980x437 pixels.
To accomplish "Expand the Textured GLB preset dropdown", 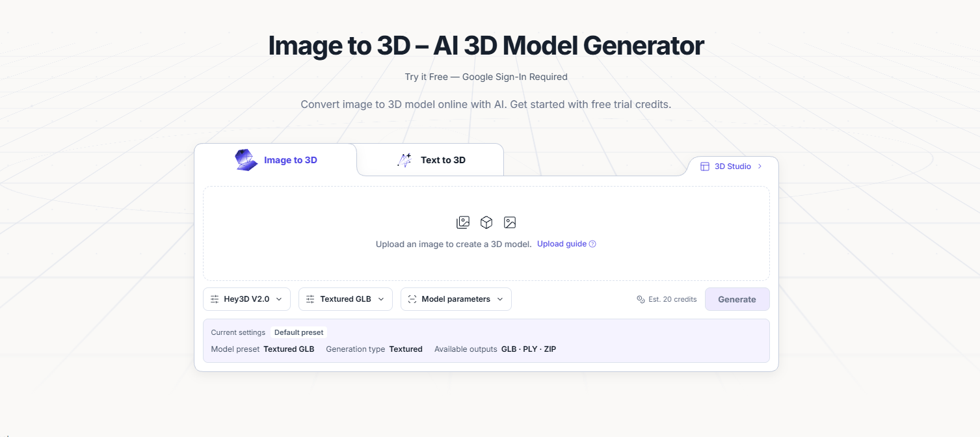I will [x=346, y=299].
